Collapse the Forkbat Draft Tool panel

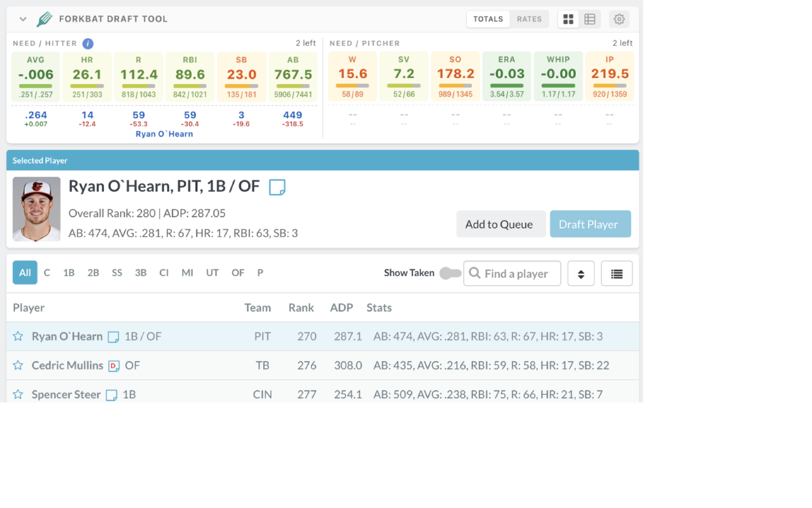coord(23,19)
